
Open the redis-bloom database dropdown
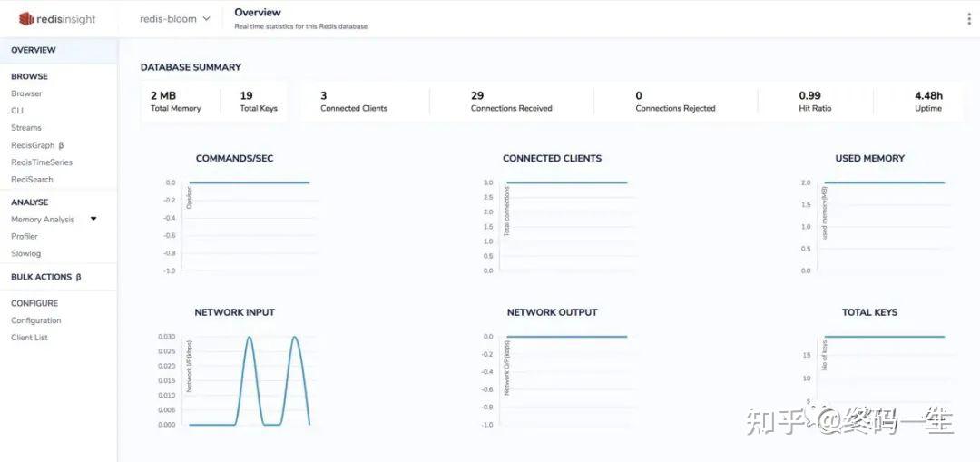pos(175,19)
